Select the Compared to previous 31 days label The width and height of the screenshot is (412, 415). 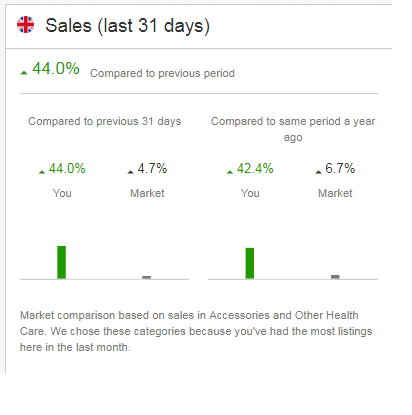coord(105,121)
